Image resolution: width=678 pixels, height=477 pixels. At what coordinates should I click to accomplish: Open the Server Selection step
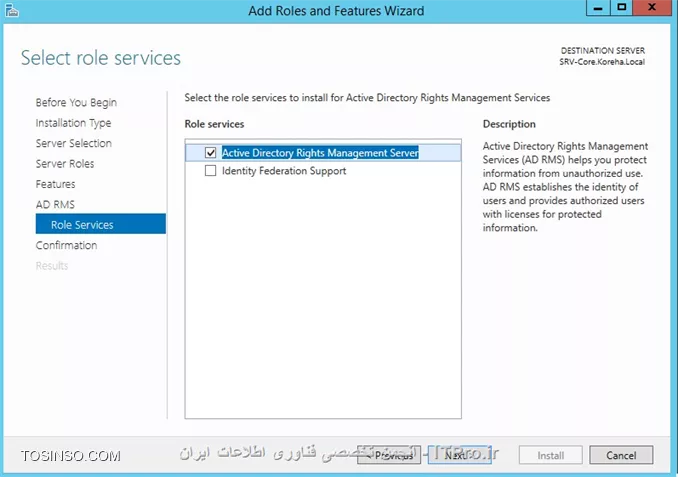74,143
